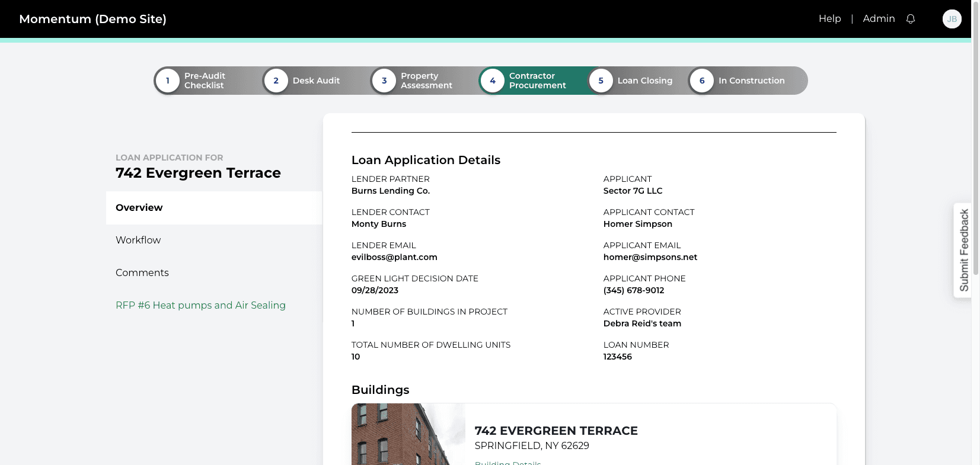Open the Admin link

(x=879, y=19)
